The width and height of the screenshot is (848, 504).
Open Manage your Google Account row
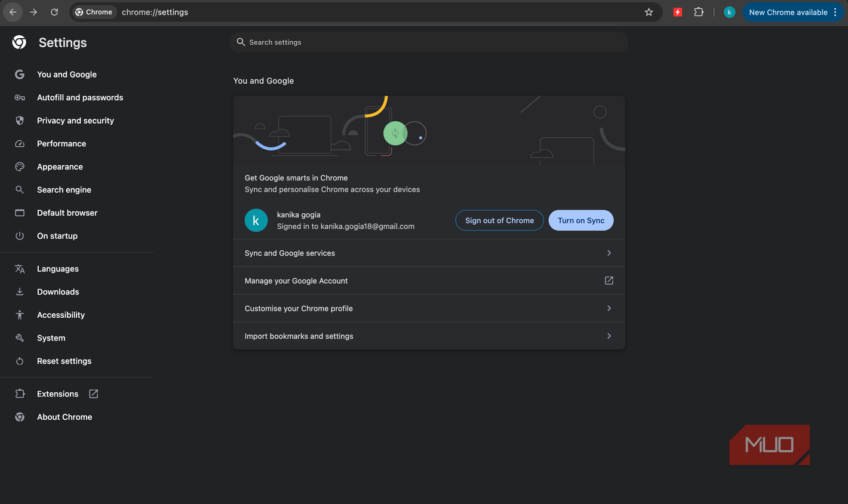(x=429, y=281)
